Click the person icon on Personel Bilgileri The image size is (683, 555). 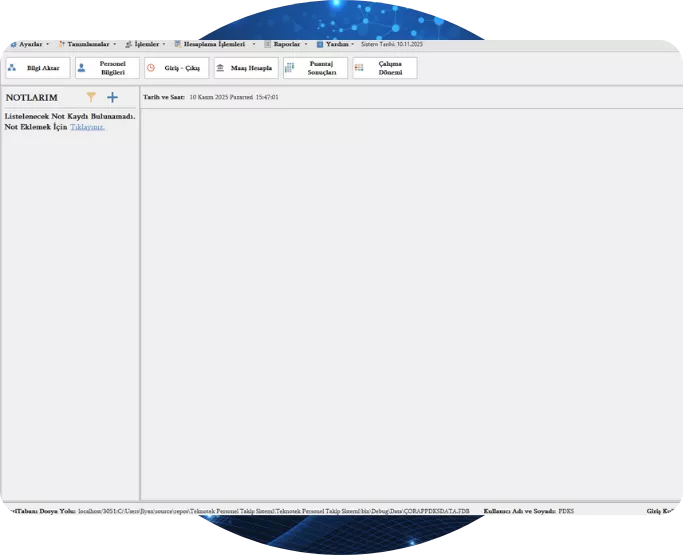(81, 68)
